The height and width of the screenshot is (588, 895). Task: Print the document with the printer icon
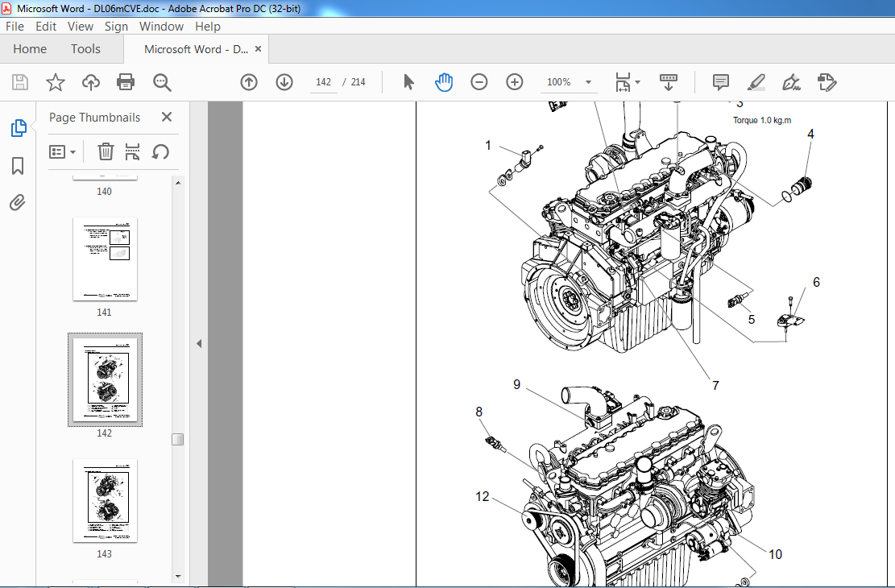pos(126,82)
